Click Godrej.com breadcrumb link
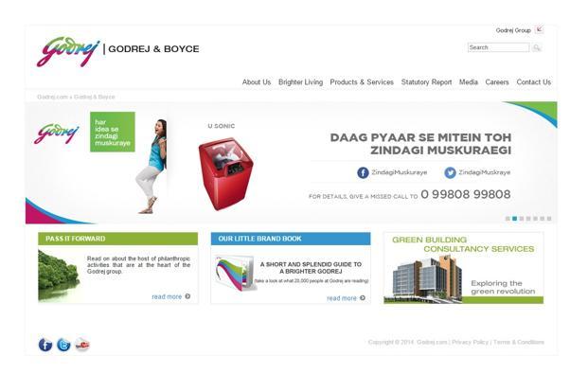588x392 pixels. click(52, 97)
